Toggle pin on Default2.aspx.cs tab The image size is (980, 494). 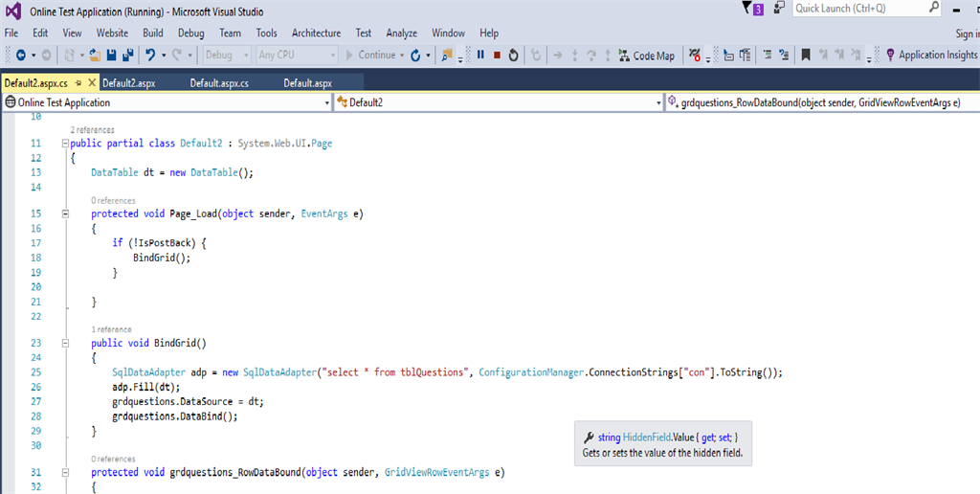(x=78, y=83)
